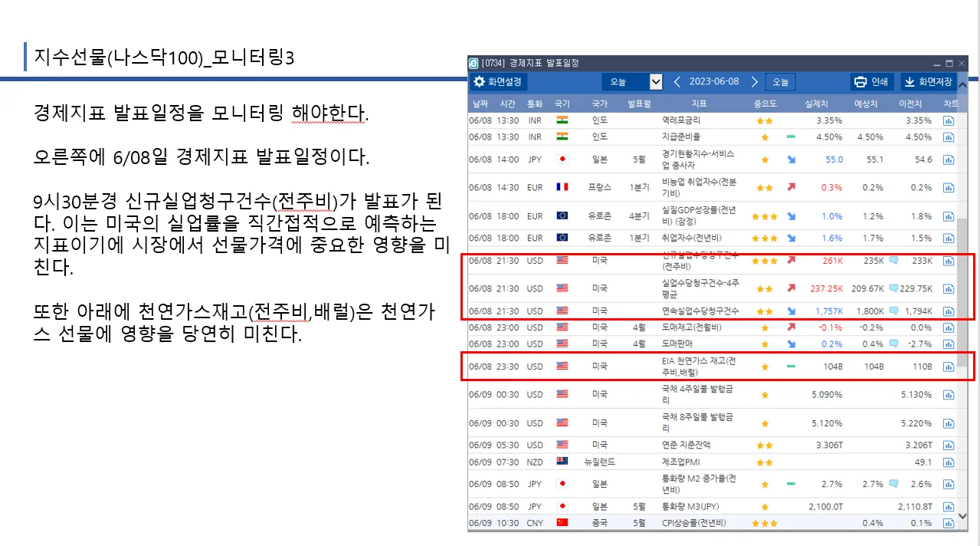Image resolution: width=980 pixels, height=546 pixels.
Task: Open chart for 지급준비율 row
Action: tap(948, 137)
